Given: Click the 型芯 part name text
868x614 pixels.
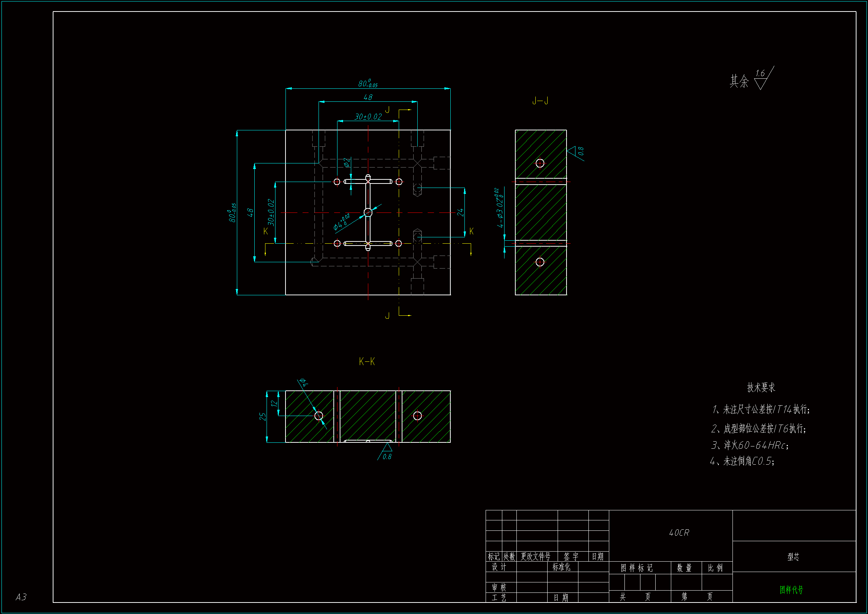Looking at the screenshot, I should click(793, 557).
